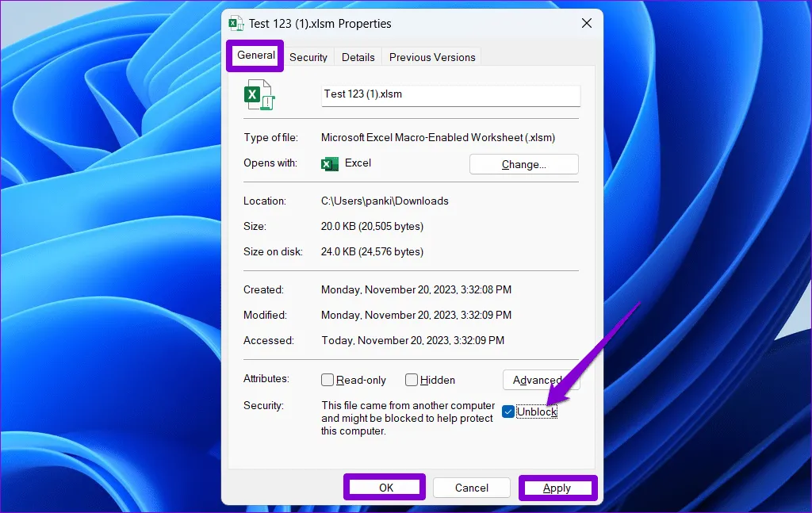The image size is (812, 513).
Task: Go to the Details tab
Action: click(x=358, y=57)
